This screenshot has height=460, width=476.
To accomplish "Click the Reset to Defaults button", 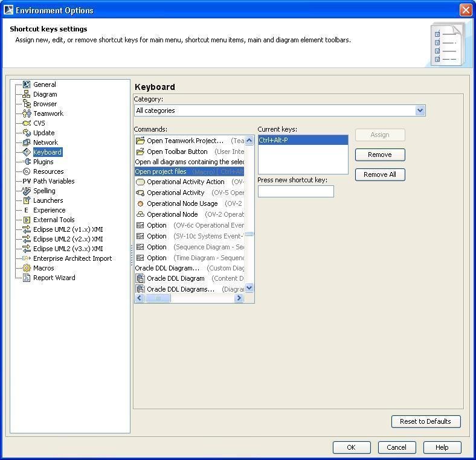I will tap(426, 421).
